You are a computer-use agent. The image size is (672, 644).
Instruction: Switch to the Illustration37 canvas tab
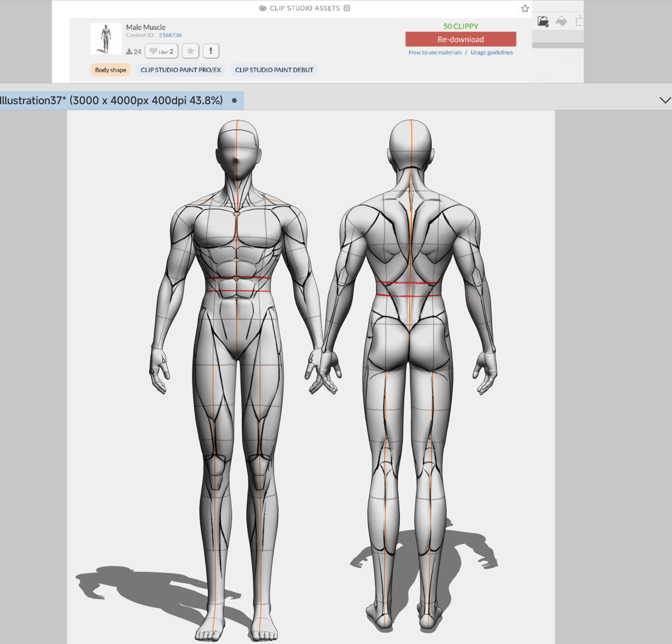tap(111, 100)
